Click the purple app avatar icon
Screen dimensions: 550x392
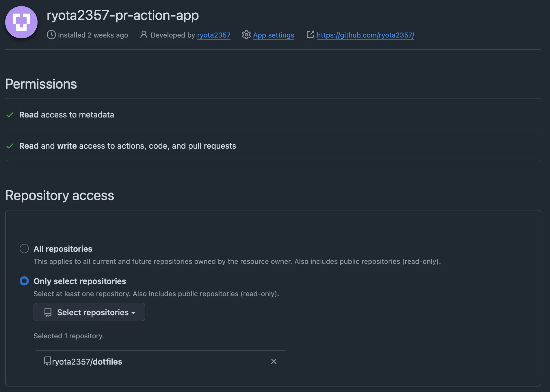[x=21, y=22]
